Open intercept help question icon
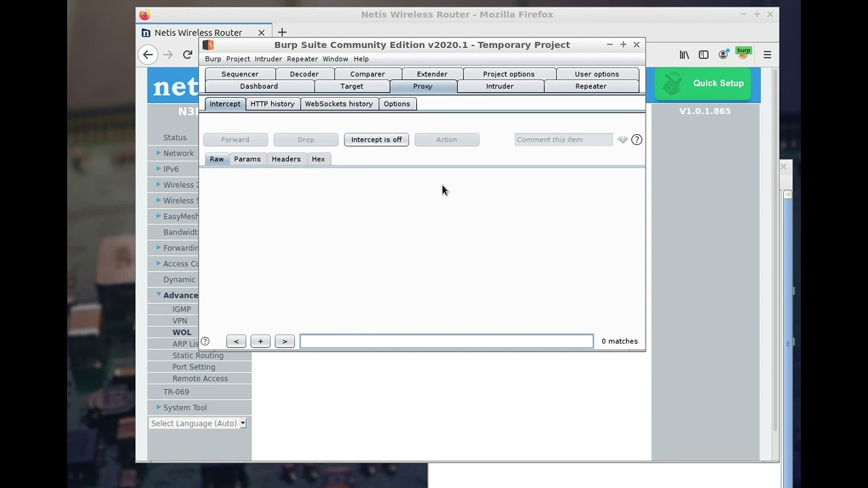 pyautogui.click(x=637, y=140)
